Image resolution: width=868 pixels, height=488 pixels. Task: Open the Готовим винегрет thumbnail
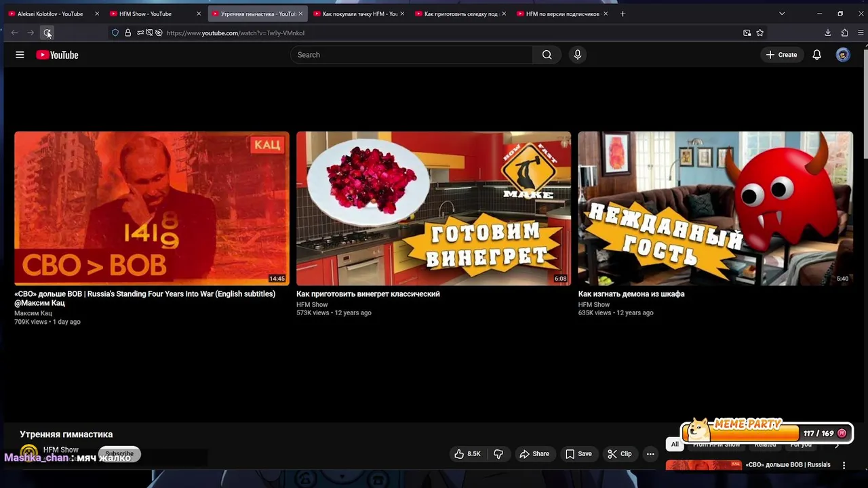point(433,208)
